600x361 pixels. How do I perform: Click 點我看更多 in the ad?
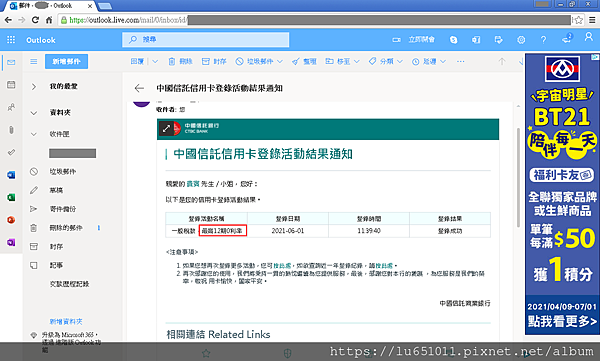[562, 321]
